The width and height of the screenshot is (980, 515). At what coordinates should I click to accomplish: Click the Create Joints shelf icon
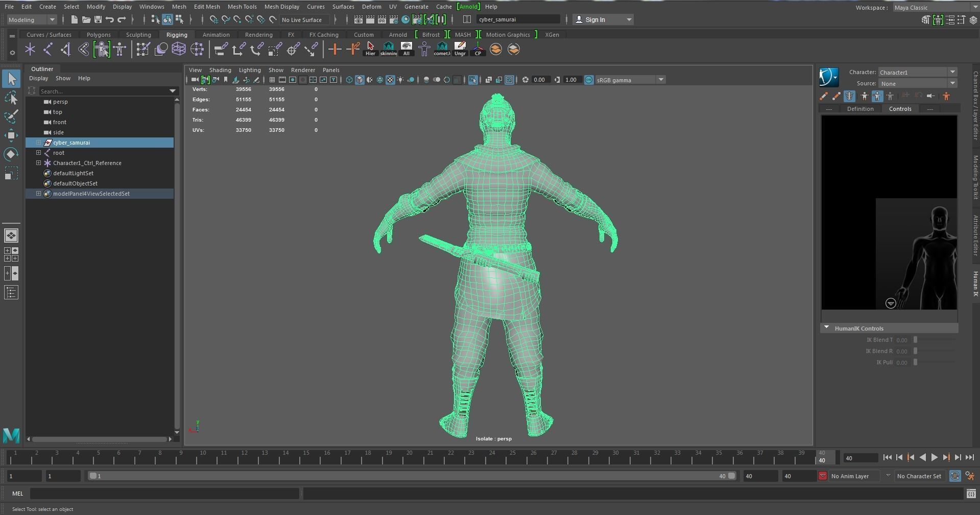click(48, 50)
